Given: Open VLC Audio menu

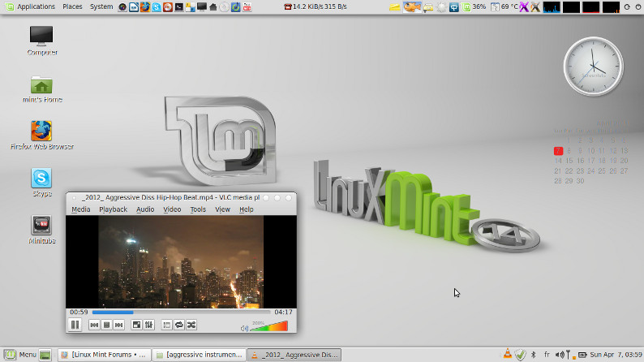Looking at the screenshot, I should pyautogui.click(x=145, y=209).
